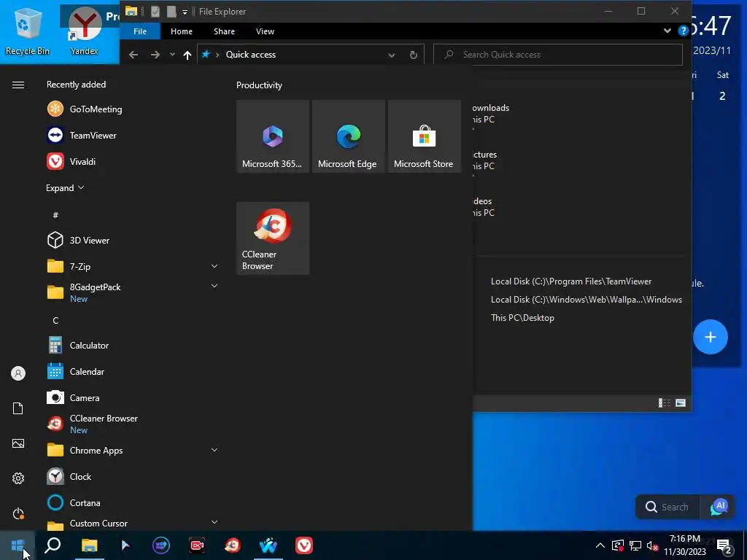Click Quick access in address bar
Image resolution: width=747 pixels, height=560 pixels.
tap(251, 55)
